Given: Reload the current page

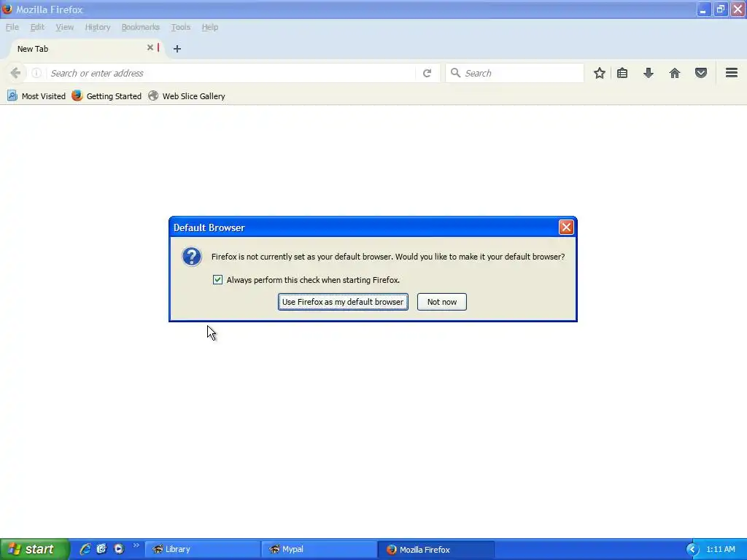Looking at the screenshot, I should coord(427,73).
